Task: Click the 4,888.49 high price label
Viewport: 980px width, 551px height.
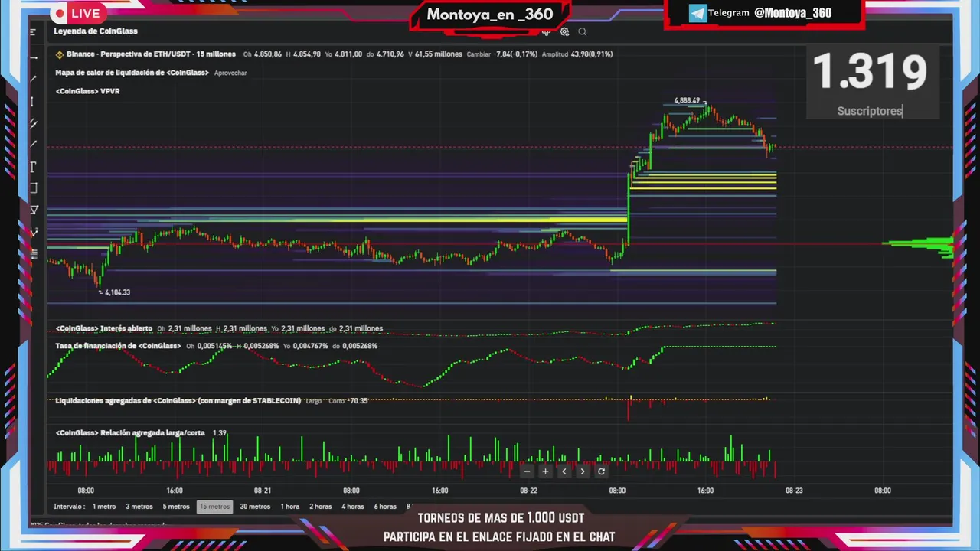Action: [687, 100]
